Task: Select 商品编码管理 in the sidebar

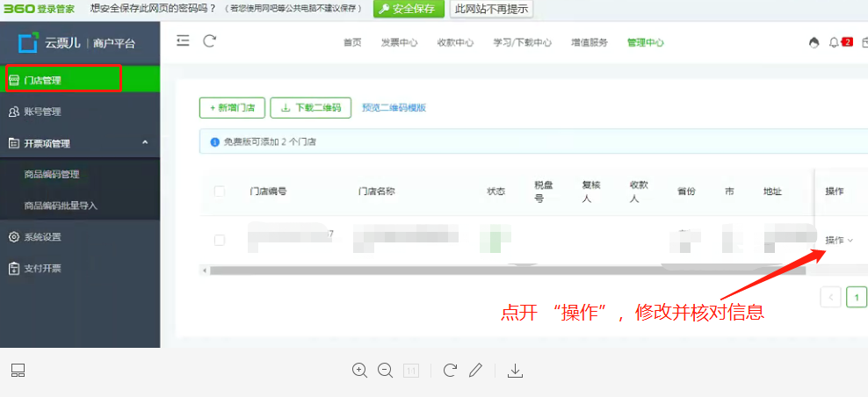Action: click(52, 174)
